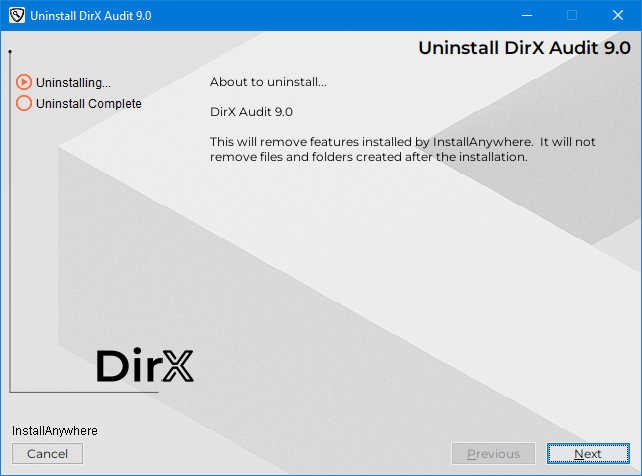Click the DirX logo graphic
The width and height of the screenshot is (642, 476).
tap(145, 366)
